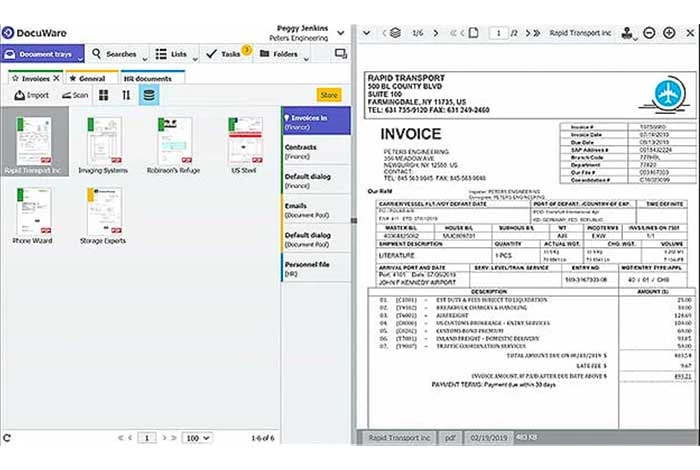Screen dimensions: 700x470
Task: Choose Invoices In (Finance) store dialog
Action: (316, 121)
